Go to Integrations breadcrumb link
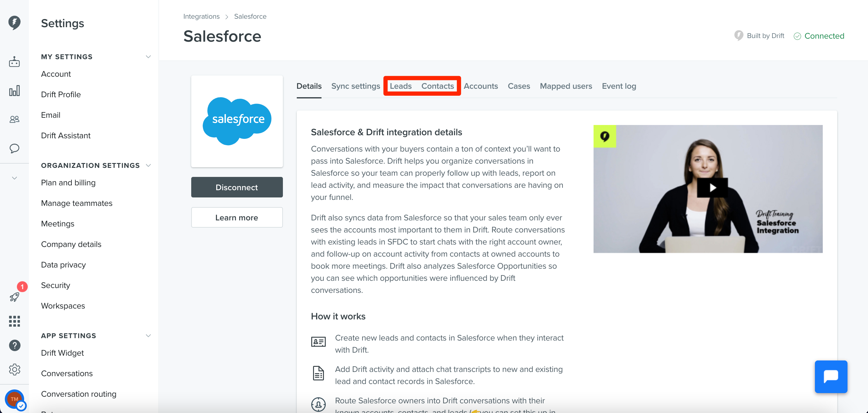 pyautogui.click(x=201, y=16)
